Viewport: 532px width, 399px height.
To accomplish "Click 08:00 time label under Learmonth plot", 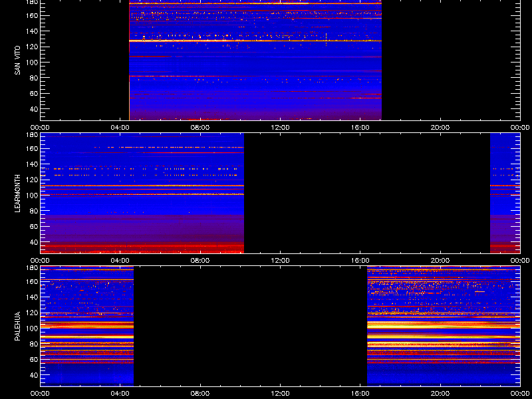I will pos(200,261).
